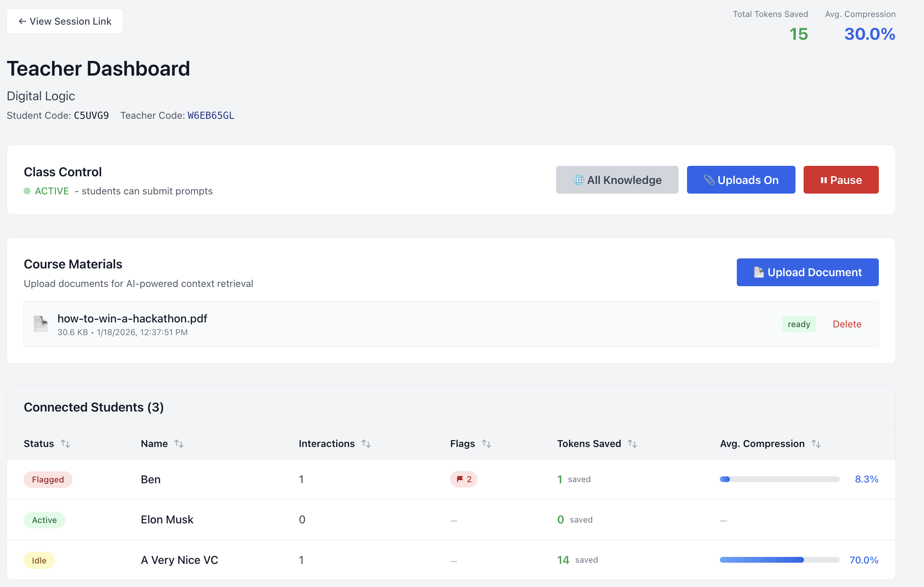The width and height of the screenshot is (924, 587).
Task: Click A Very Nice VC's compression bar
Action: [x=779, y=560]
